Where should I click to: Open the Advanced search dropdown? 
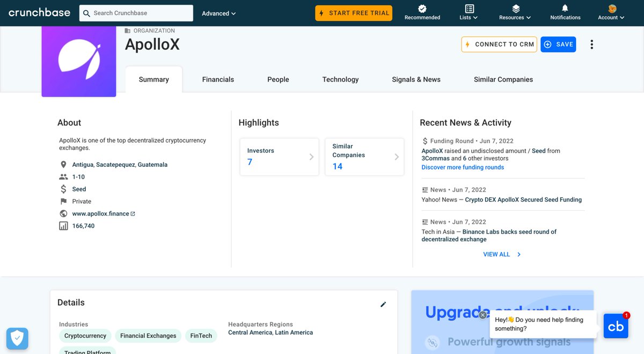tap(218, 13)
